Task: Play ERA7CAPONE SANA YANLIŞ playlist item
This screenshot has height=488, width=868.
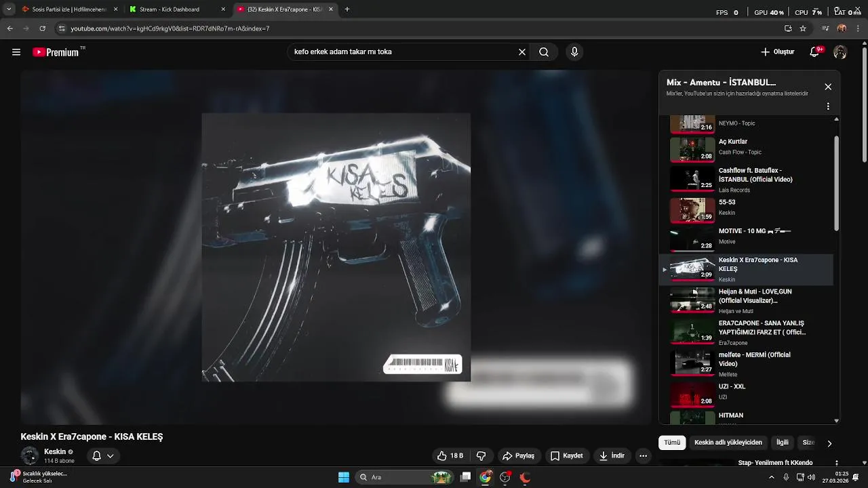Action: [746, 332]
